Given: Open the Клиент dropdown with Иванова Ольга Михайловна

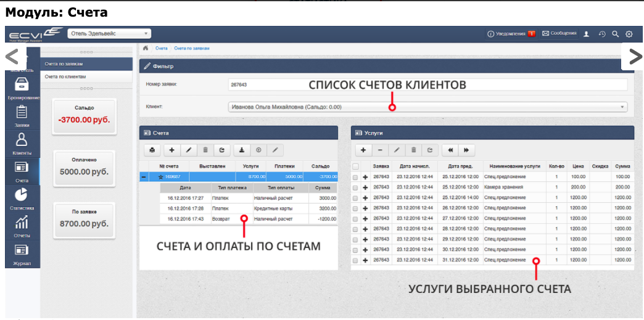Looking at the screenshot, I should click(427, 107).
